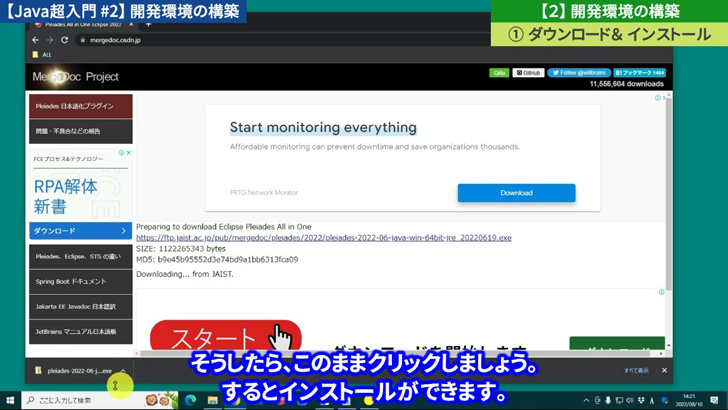Open the downloaded pleiades-2022-06-j...exe file
Viewport: 728px width, 410px height.
74,371
